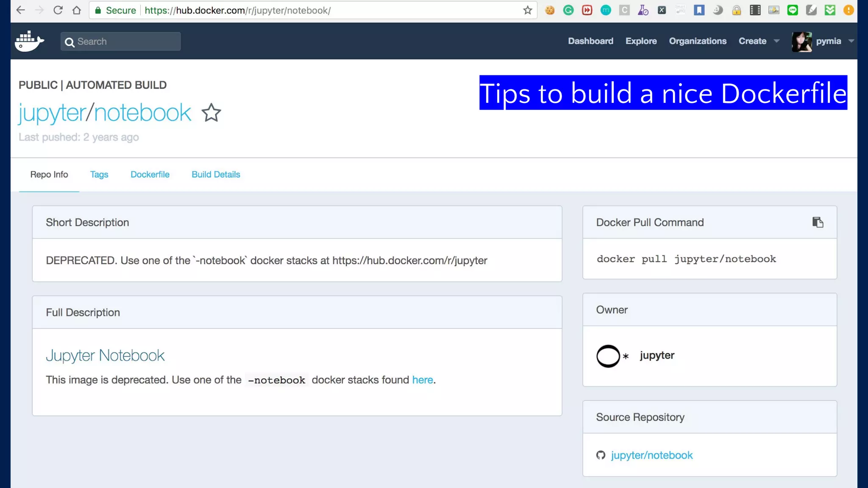Click the teal 'm' extension icon
Screen dimensions: 868x488
click(606, 10)
